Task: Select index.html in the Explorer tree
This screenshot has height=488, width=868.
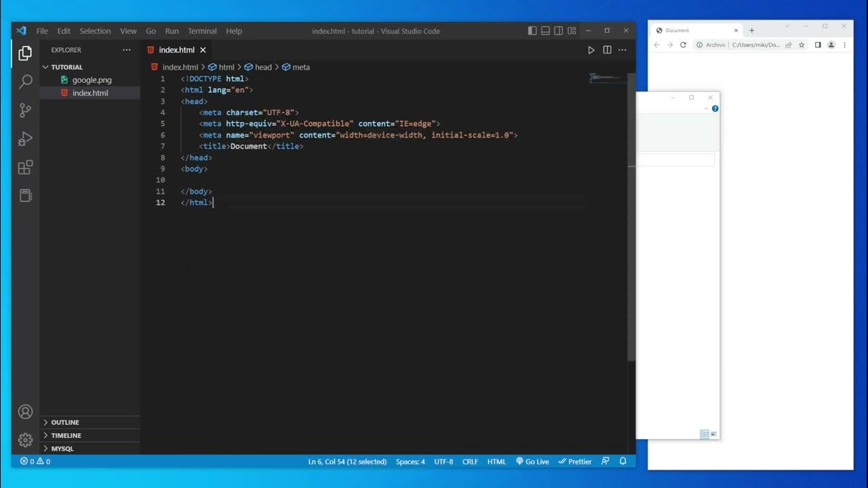Action: tap(90, 93)
